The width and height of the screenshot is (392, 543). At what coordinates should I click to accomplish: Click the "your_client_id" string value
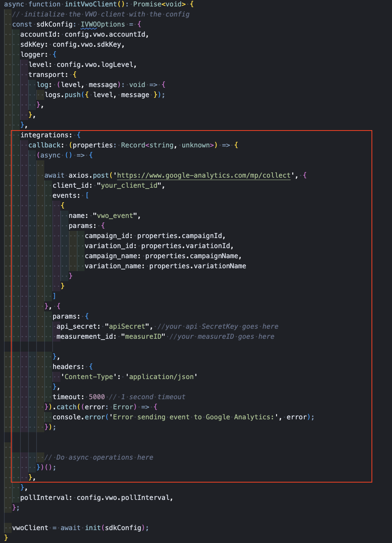(x=129, y=185)
